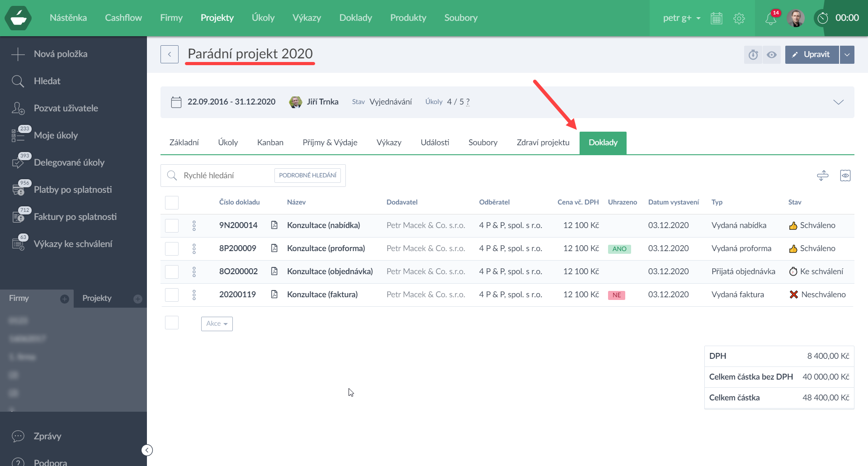
Task: Open Cashflow in the top menu
Action: (123, 18)
